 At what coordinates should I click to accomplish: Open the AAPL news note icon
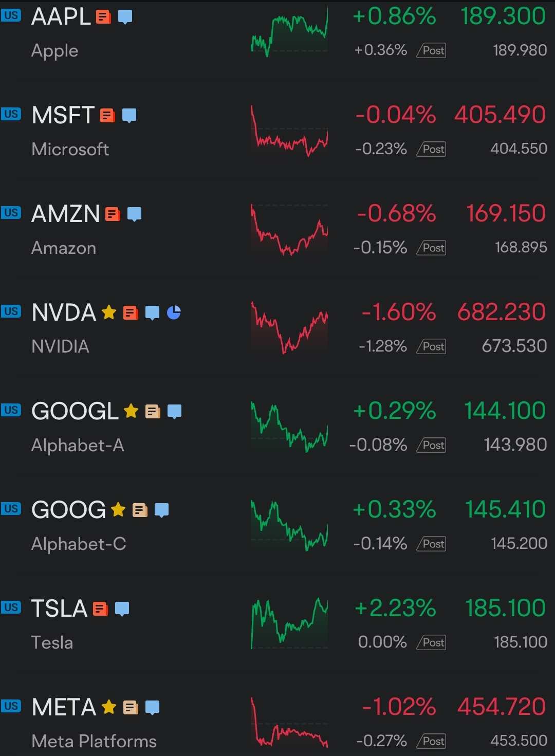point(103,17)
